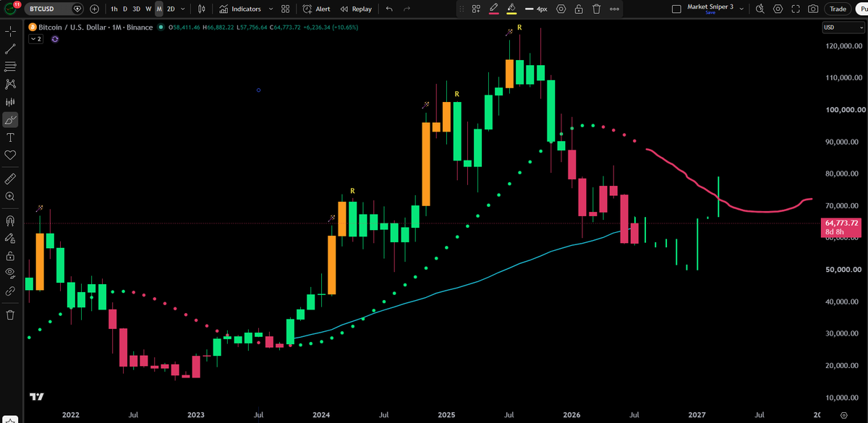Select the M monthly timeframe
Image resolution: width=868 pixels, height=423 pixels.
coord(159,9)
